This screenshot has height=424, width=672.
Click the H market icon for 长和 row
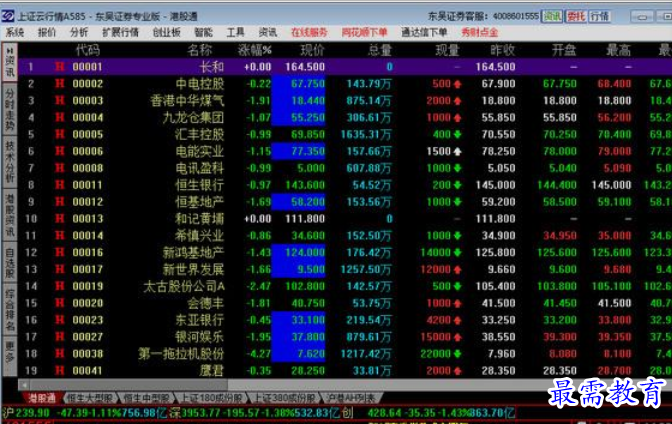coord(60,67)
